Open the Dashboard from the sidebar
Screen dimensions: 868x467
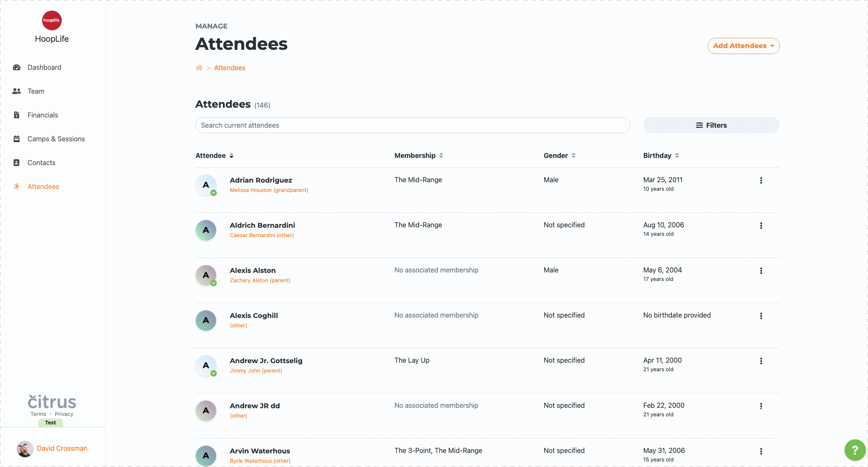[x=44, y=67]
